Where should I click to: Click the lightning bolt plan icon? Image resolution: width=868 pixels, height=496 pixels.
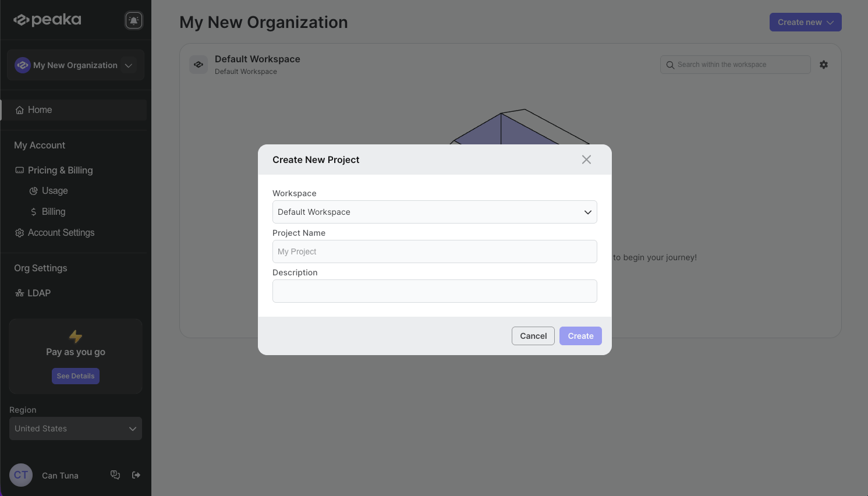click(x=76, y=336)
